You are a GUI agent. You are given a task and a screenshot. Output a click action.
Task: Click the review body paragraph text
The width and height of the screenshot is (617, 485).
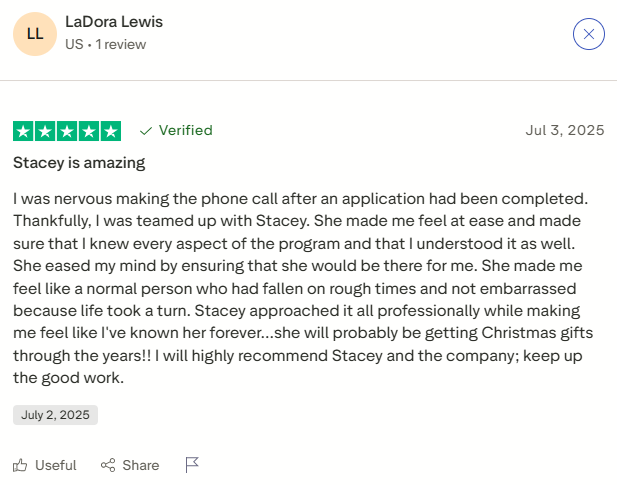point(300,288)
